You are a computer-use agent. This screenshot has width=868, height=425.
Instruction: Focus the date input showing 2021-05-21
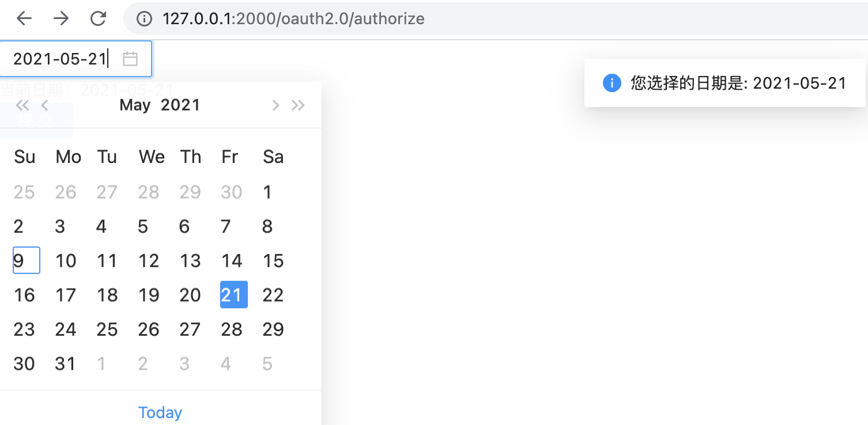pos(76,59)
